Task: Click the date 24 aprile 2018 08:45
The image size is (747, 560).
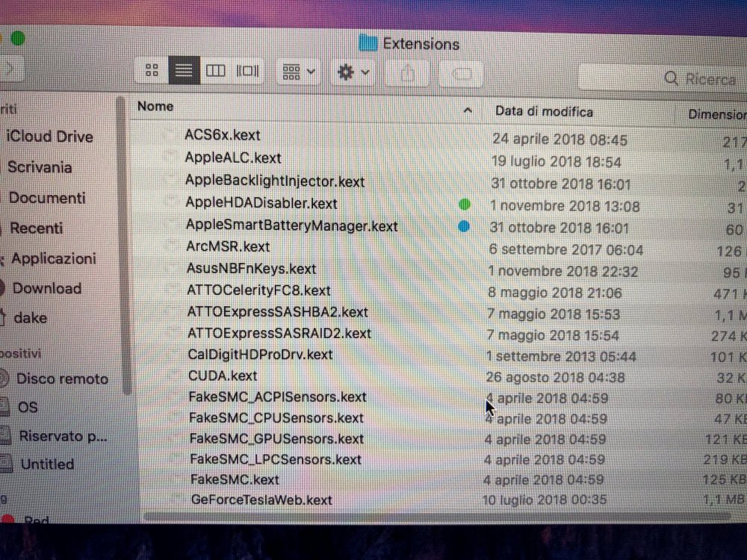Action: 560,140
